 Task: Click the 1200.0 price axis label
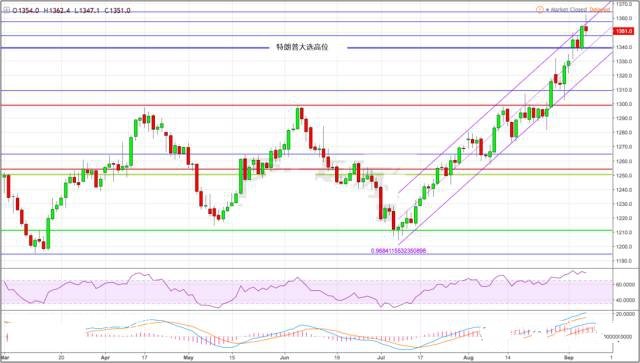click(x=624, y=247)
